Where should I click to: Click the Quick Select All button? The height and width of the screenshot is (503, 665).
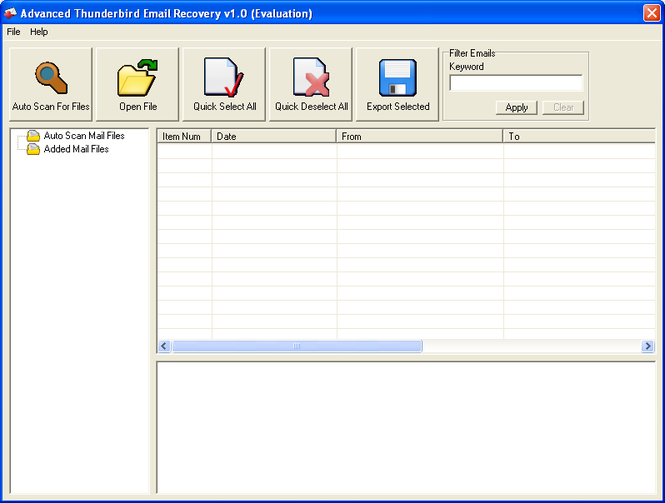224,84
